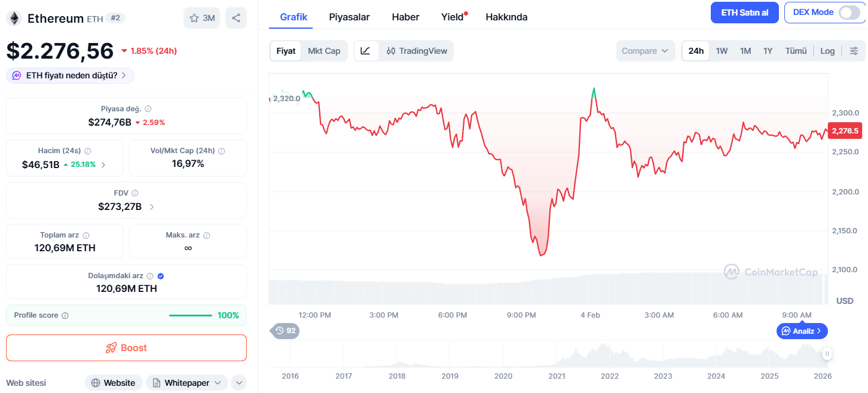Image resolution: width=868 pixels, height=393 pixels.
Task: Expand Whitepaper dropdown chevron
Action: (218, 383)
